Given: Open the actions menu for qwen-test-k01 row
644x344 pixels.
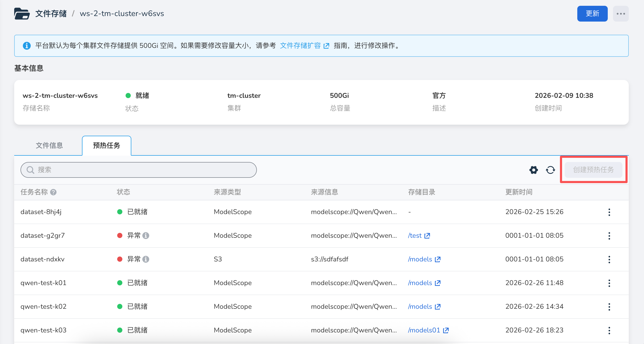Looking at the screenshot, I should pos(609,283).
